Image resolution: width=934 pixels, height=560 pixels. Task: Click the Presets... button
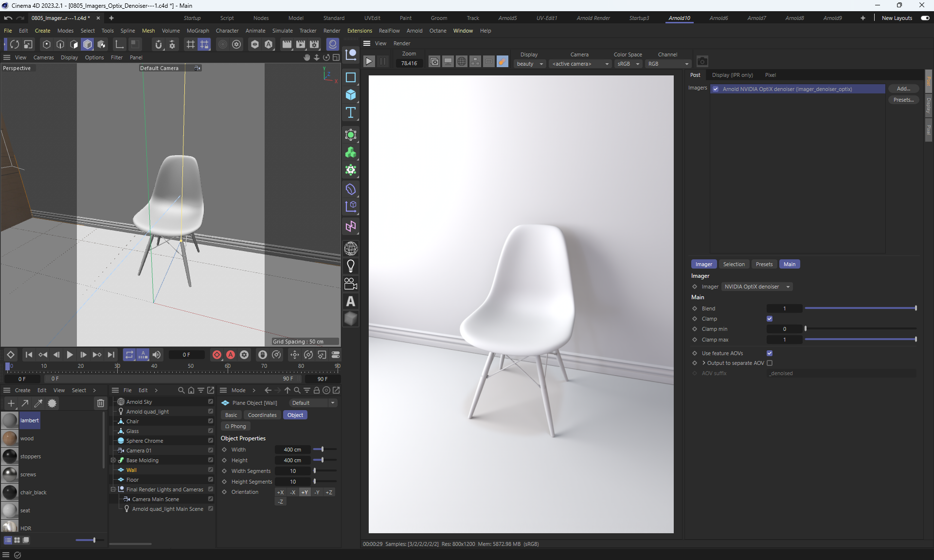pos(903,100)
